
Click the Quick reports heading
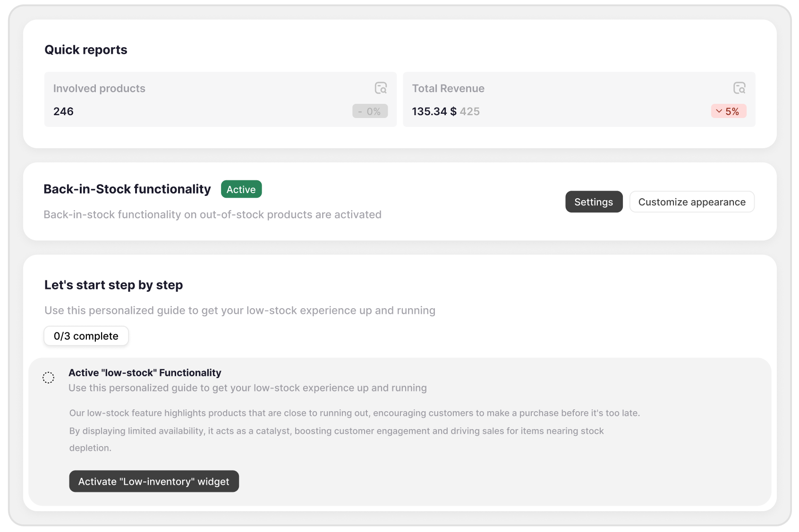(x=86, y=50)
